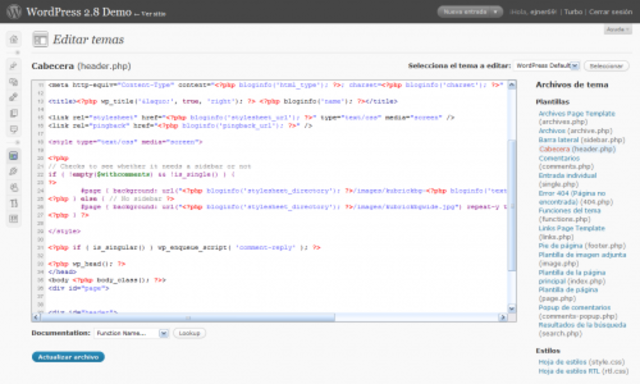Viewport: 640px width, 384px height.
Task: Open the Appearance icon in sidebar
Action: pos(14,155)
